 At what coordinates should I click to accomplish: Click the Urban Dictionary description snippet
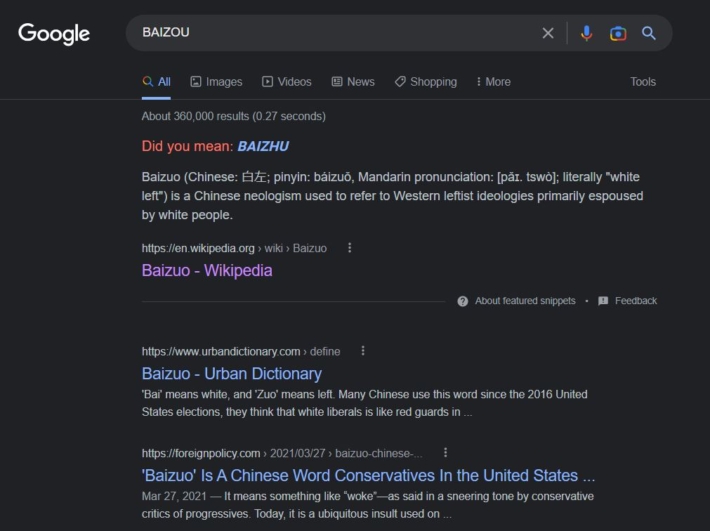tap(365, 403)
